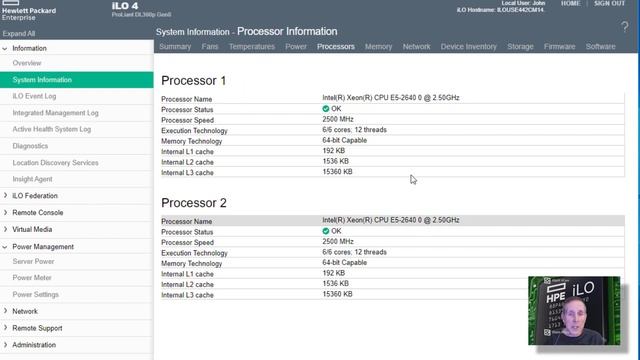The width and height of the screenshot is (640, 360).
Task: Click Expand All in the sidebar
Action: coord(19,33)
